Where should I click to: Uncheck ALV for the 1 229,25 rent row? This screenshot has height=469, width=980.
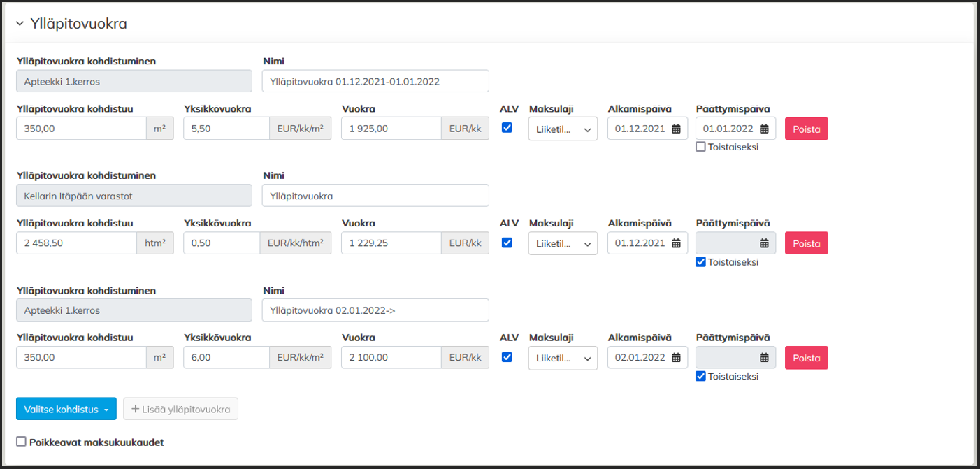click(507, 243)
